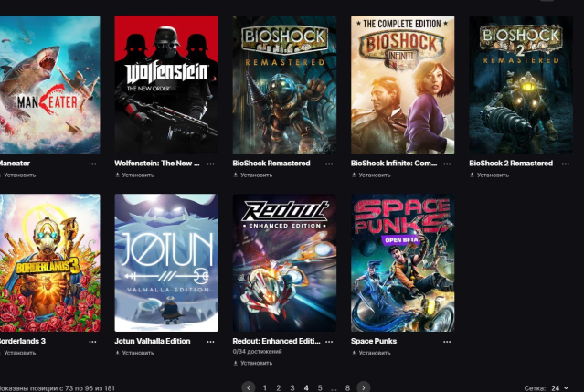This screenshot has width=584, height=392.
Task: Open options menu for BioShock Infinite
Action: pyautogui.click(x=447, y=164)
